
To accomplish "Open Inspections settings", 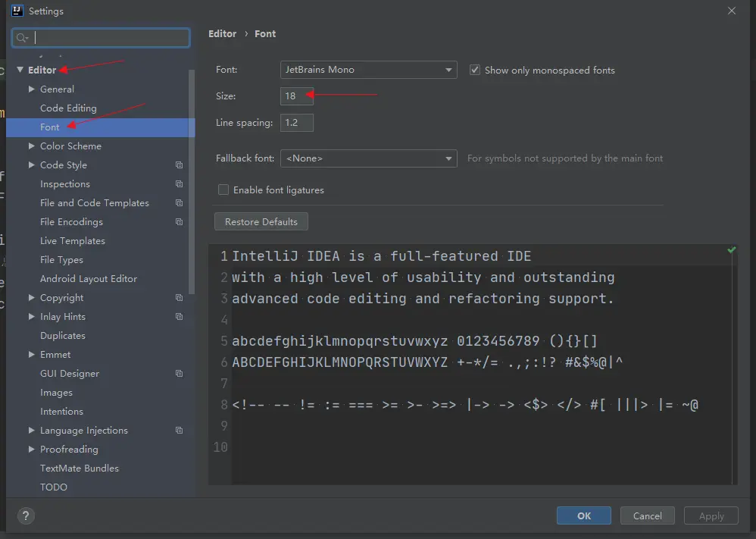I will coord(64,184).
